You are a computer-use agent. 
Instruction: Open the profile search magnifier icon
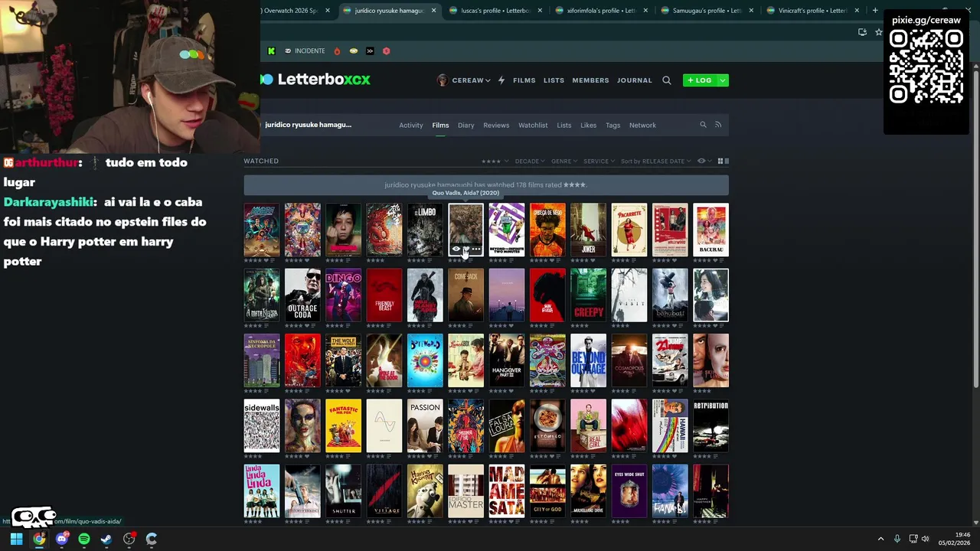click(703, 125)
